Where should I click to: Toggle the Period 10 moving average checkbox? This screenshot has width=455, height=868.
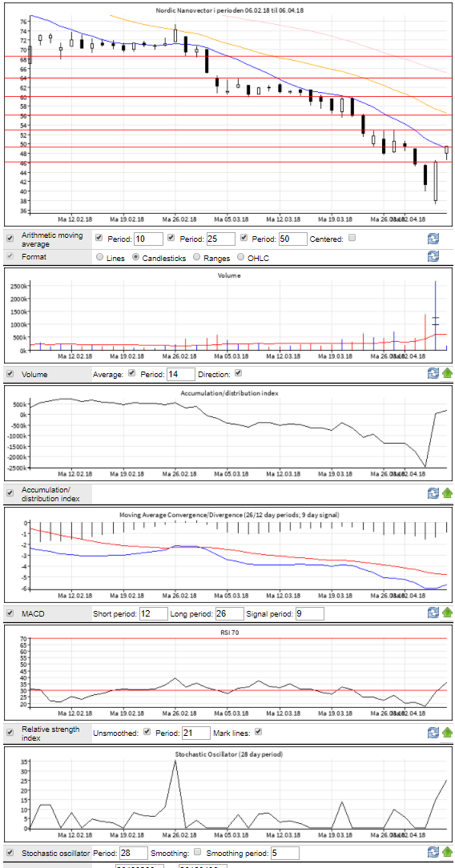[99, 238]
